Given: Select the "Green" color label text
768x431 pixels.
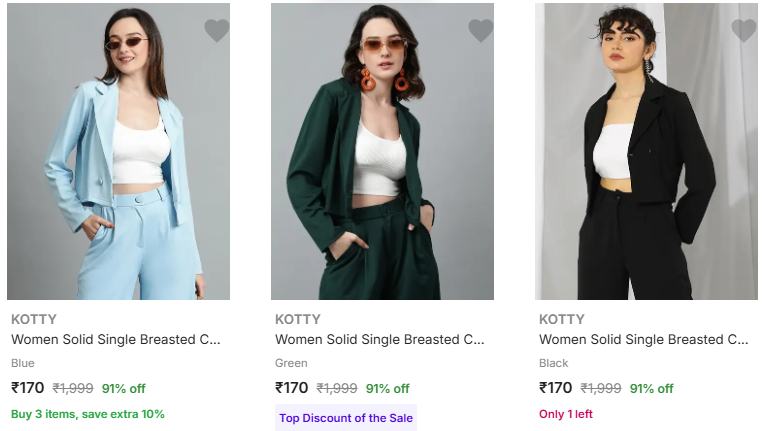Looking at the screenshot, I should point(291,363).
